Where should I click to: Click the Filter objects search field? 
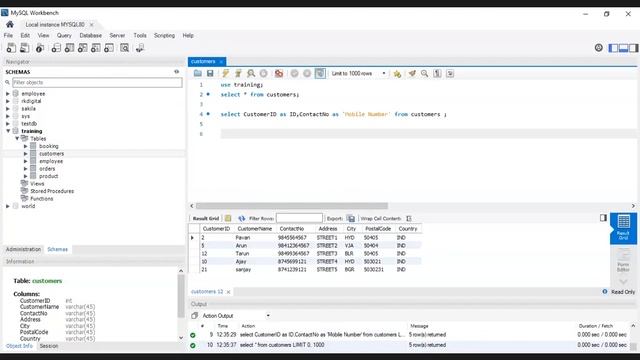tap(97, 82)
